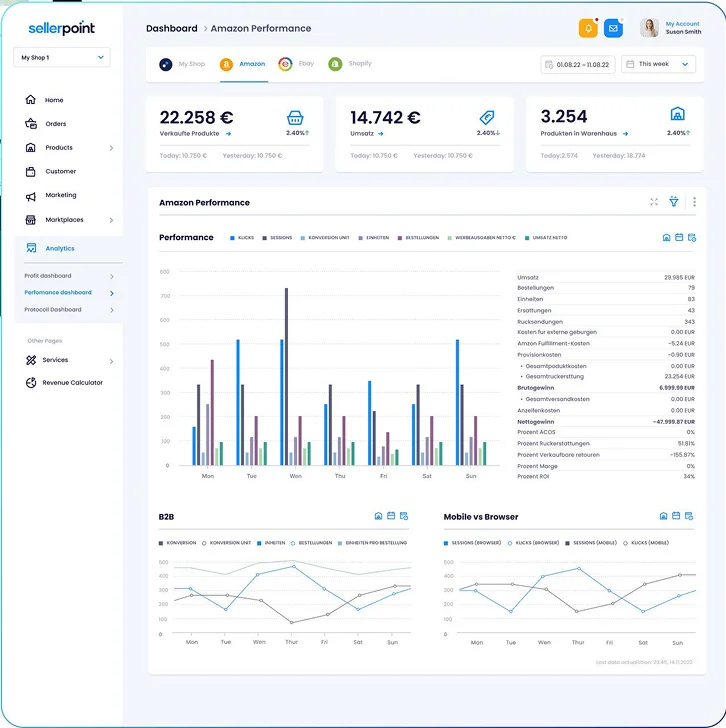This screenshot has width=726, height=728.
Task: Click the Dashboard breadcrumb link
Action: pyautogui.click(x=172, y=28)
